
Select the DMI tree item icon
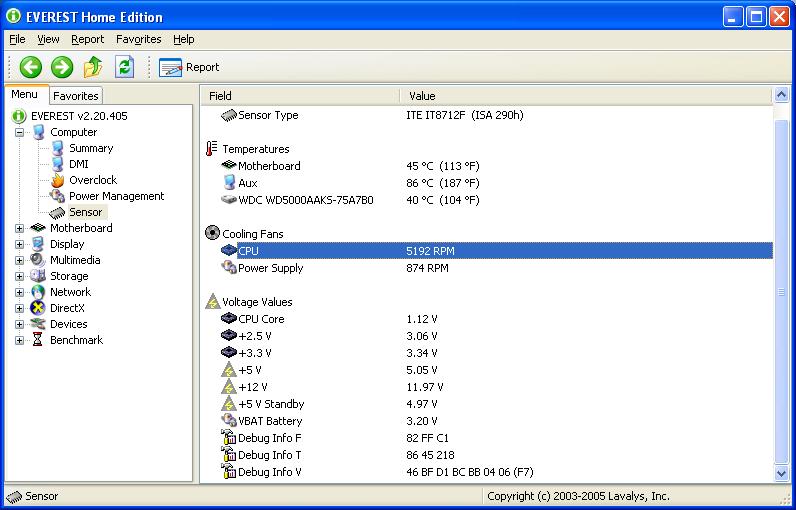pos(57,164)
